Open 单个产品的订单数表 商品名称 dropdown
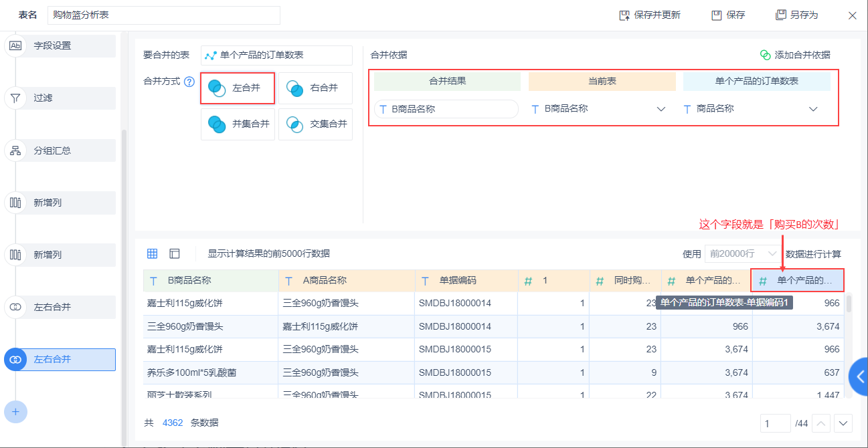The width and height of the screenshot is (868, 448). point(814,108)
